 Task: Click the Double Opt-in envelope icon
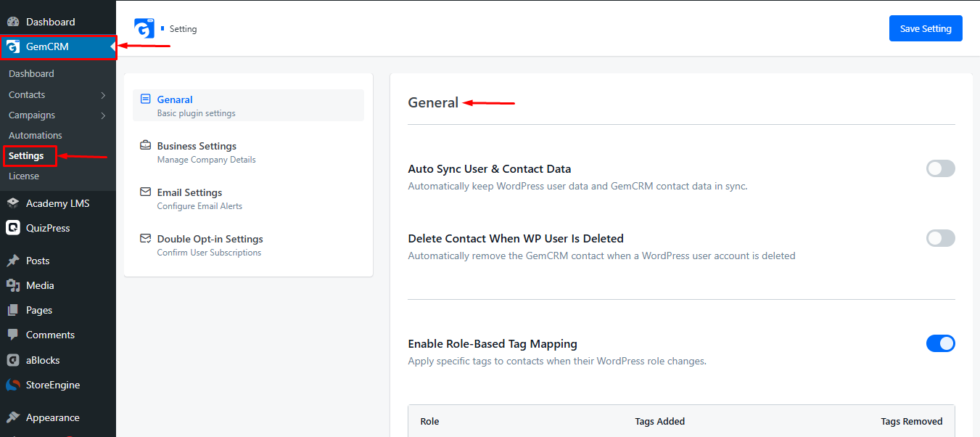[x=145, y=238]
